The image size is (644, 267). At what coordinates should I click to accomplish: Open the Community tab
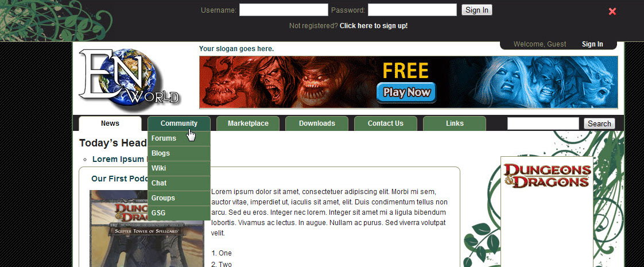click(x=179, y=123)
